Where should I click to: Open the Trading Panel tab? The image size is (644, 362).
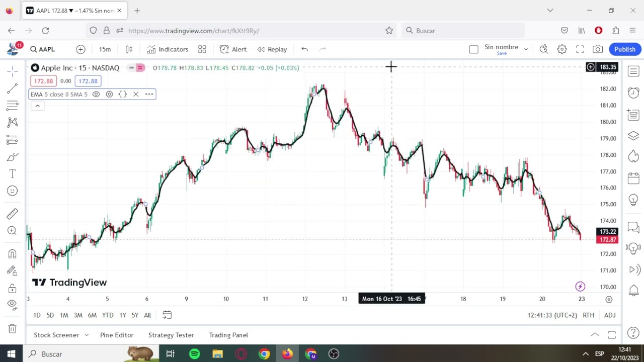pos(228,335)
